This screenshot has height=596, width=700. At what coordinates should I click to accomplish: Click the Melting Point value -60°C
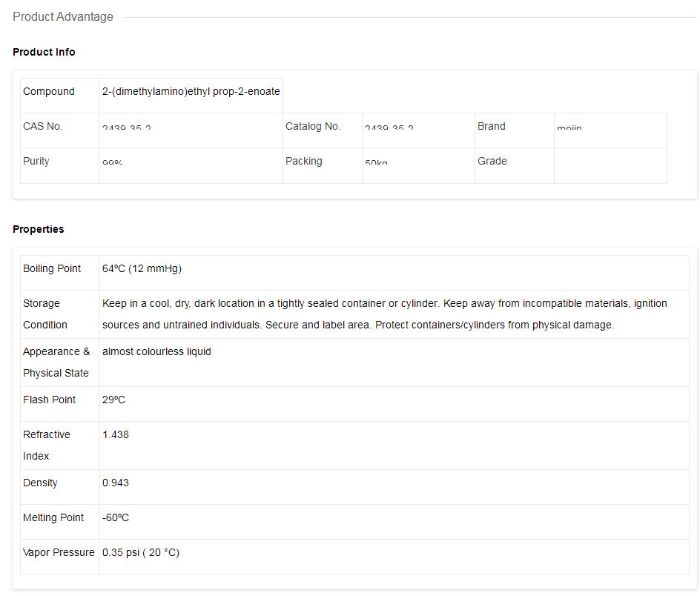point(116,517)
